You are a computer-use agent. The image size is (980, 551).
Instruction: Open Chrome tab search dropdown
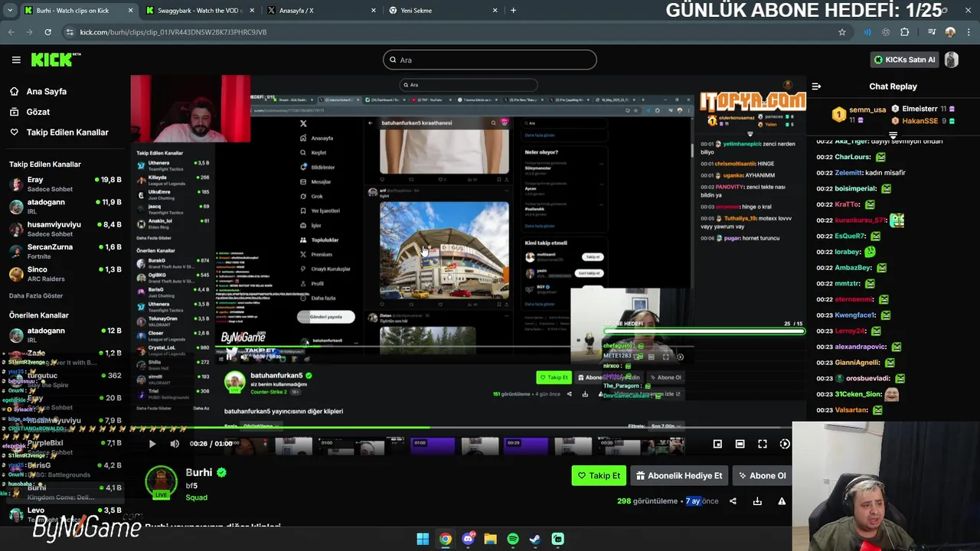(x=10, y=11)
